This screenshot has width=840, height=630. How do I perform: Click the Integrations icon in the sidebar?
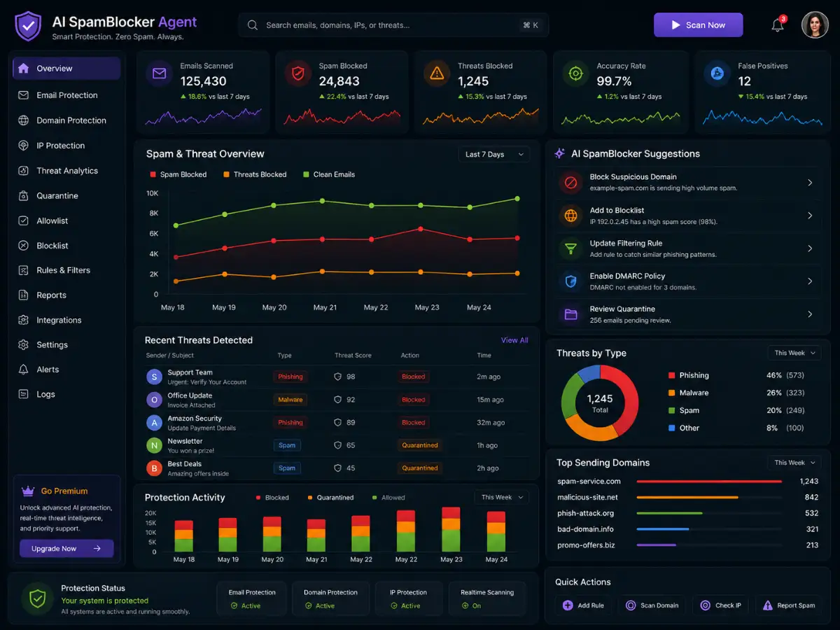coord(23,320)
